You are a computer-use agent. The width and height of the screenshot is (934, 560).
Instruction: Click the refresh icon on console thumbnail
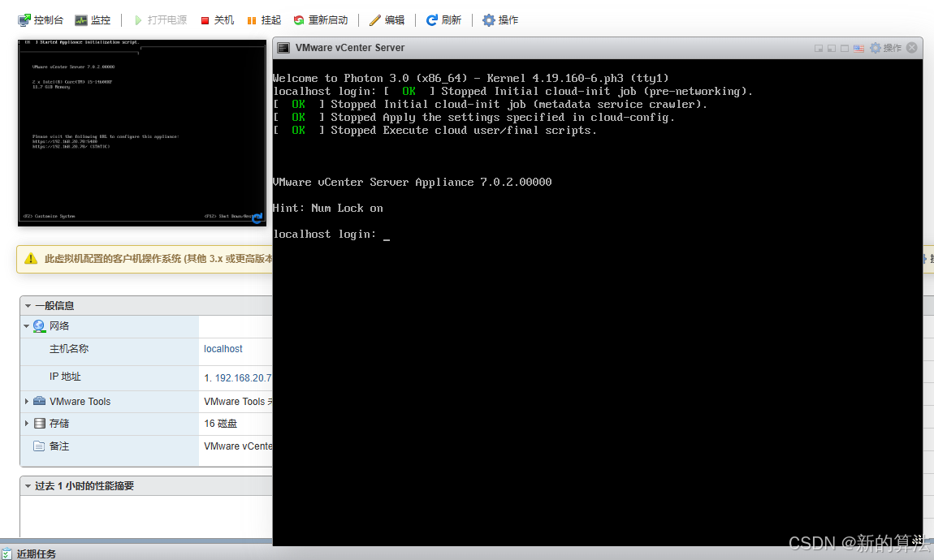tap(257, 218)
